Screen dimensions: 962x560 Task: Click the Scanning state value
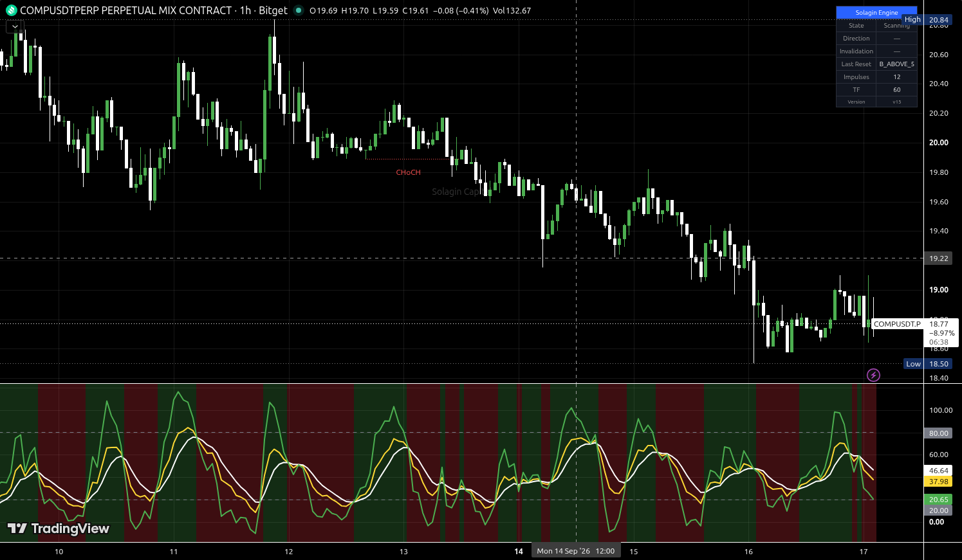(x=896, y=26)
